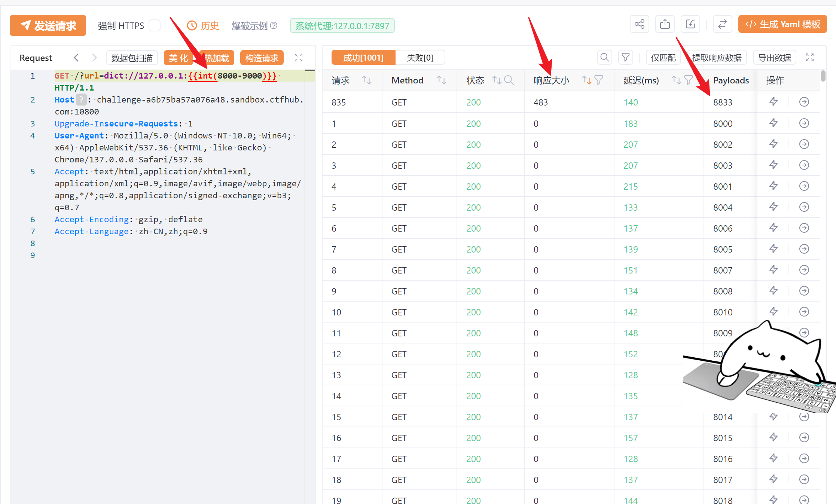836x504 pixels.
Task: Click the 发送请求 button
Action: [x=48, y=25]
